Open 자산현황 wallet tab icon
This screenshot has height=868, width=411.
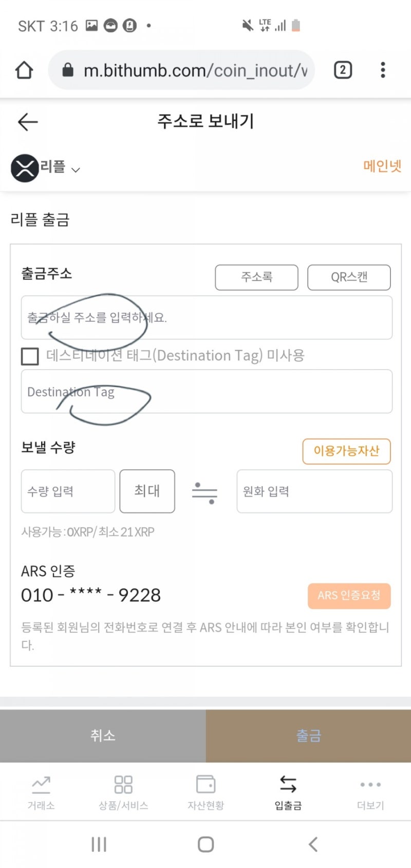click(x=206, y=785)
